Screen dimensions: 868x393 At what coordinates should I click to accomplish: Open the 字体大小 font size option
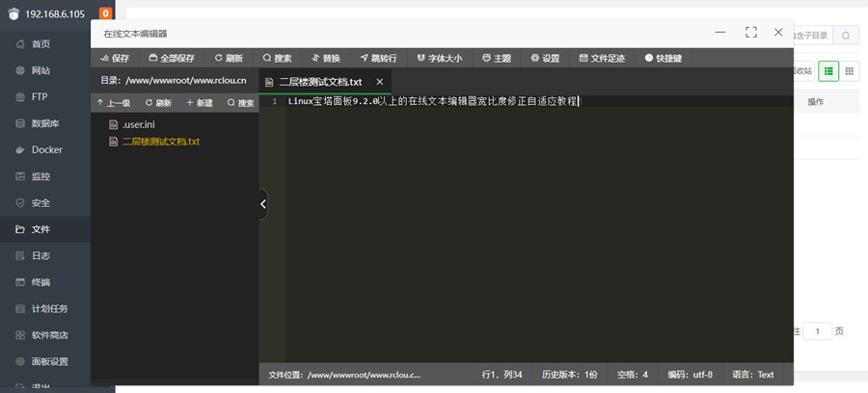click(440, 58)
